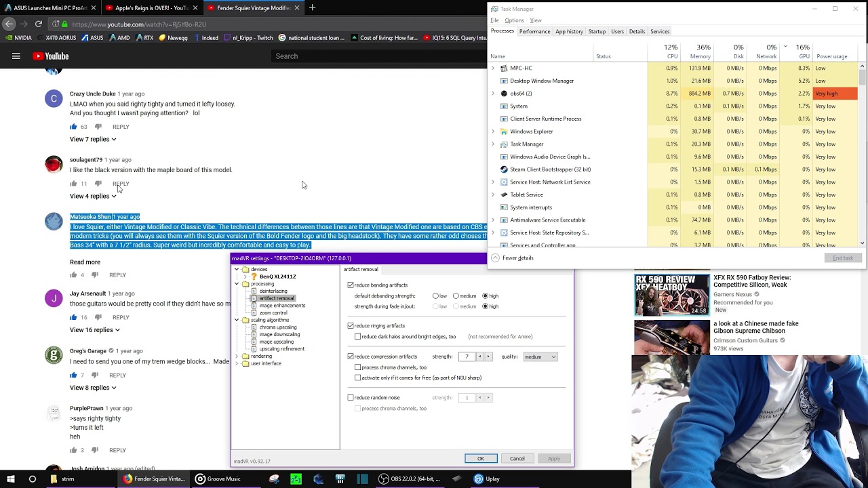Switch to Services tab in Task Manager

pyautogui.click(x=660, y=31)
